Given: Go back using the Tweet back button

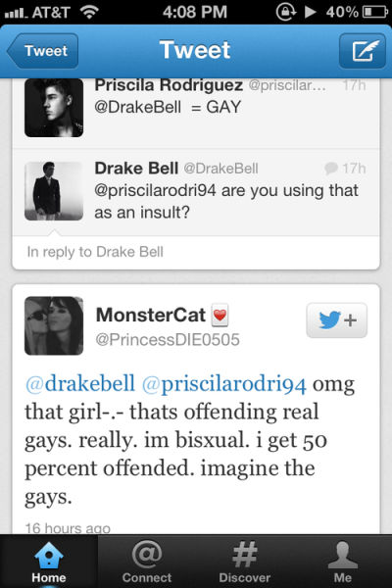Looking at the screenshot, I should pyautogui.click(x=43, y=51).
